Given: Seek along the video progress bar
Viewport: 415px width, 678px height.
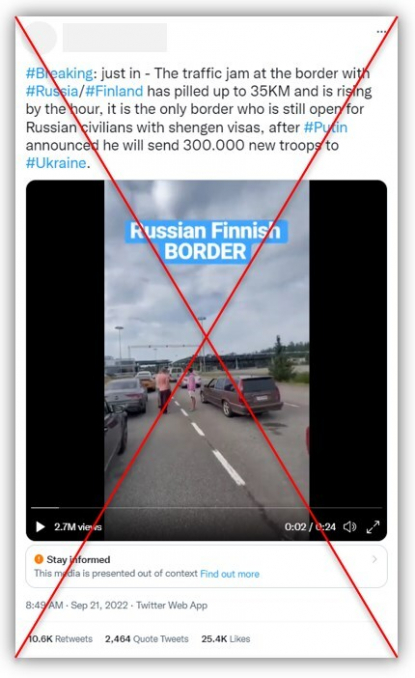Looking at the screenshot, I should (207, 507).
